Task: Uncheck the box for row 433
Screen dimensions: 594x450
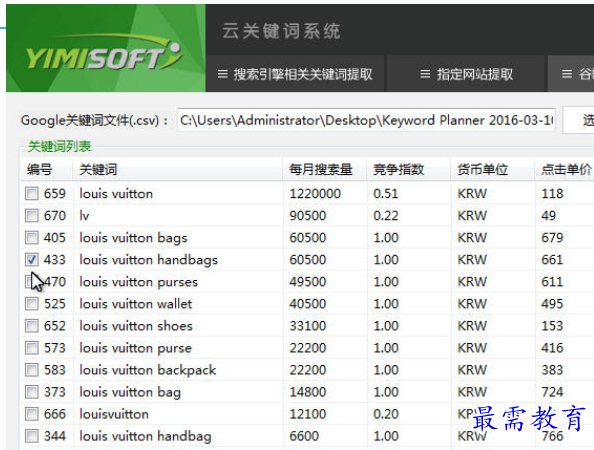Action: (x=31, y=259)
